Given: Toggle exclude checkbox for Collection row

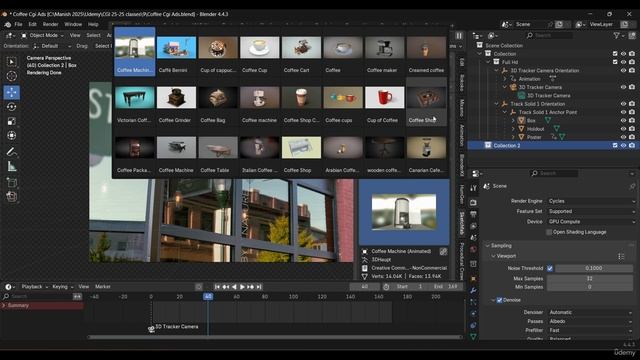Looking at the screenshot, I should [615, 54].
